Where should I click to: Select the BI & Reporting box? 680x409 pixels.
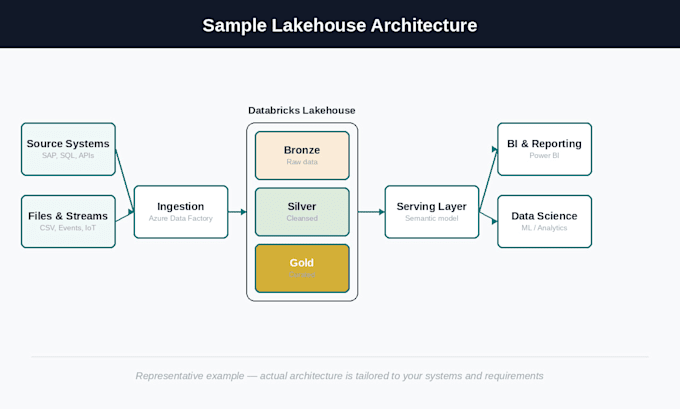pos(545,149)
